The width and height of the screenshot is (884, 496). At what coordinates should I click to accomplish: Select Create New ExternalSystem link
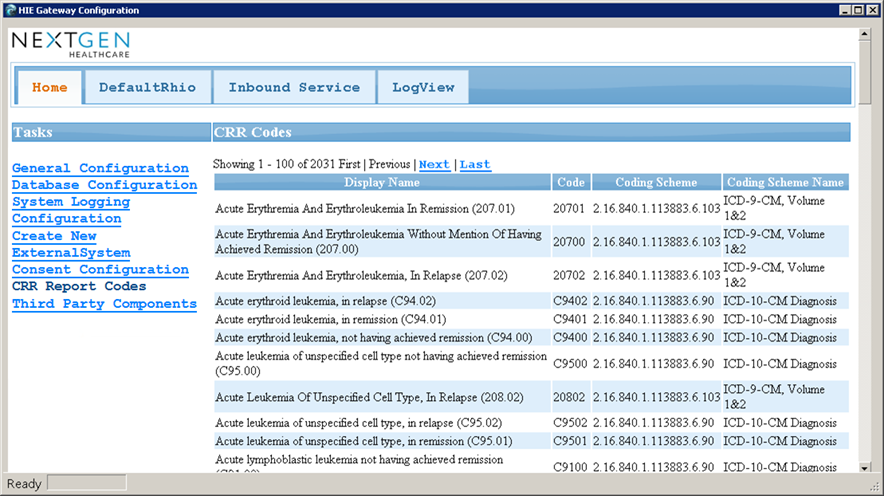71,244
